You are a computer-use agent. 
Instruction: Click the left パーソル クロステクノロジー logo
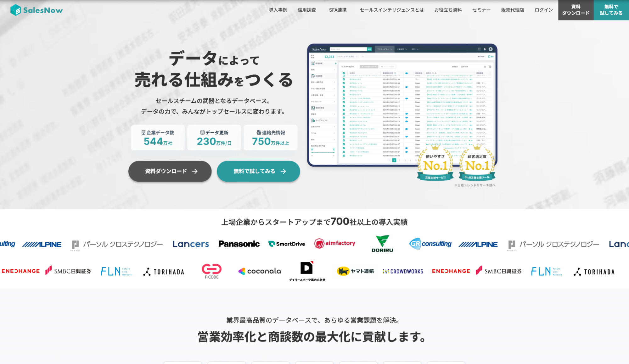[117, 245]
